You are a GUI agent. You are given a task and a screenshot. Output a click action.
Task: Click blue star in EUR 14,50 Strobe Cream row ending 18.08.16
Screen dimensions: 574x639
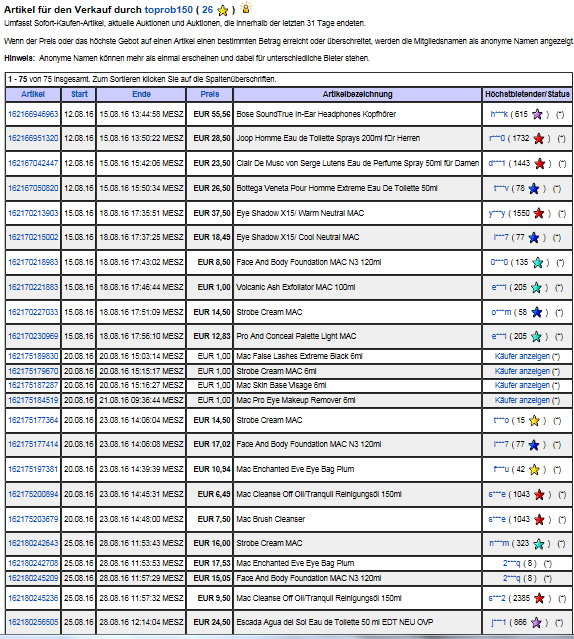coord(537,312)
